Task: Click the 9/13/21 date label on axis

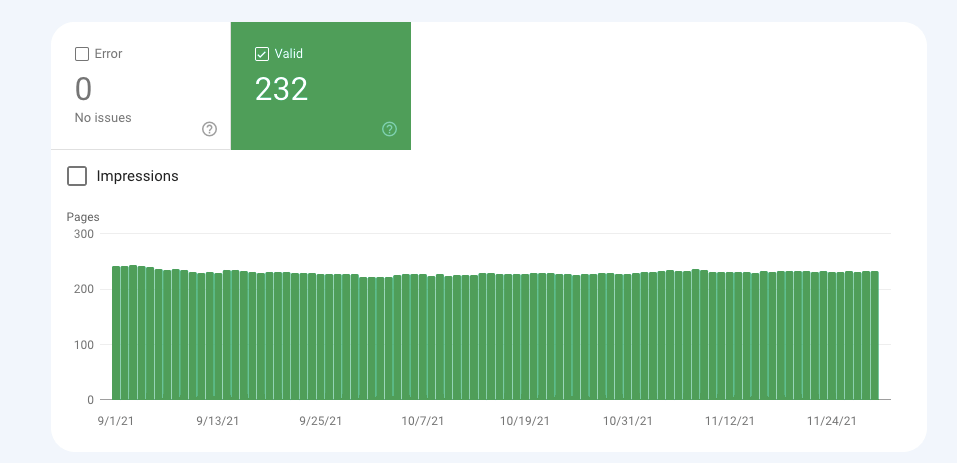Action: [x=218, y=421]
